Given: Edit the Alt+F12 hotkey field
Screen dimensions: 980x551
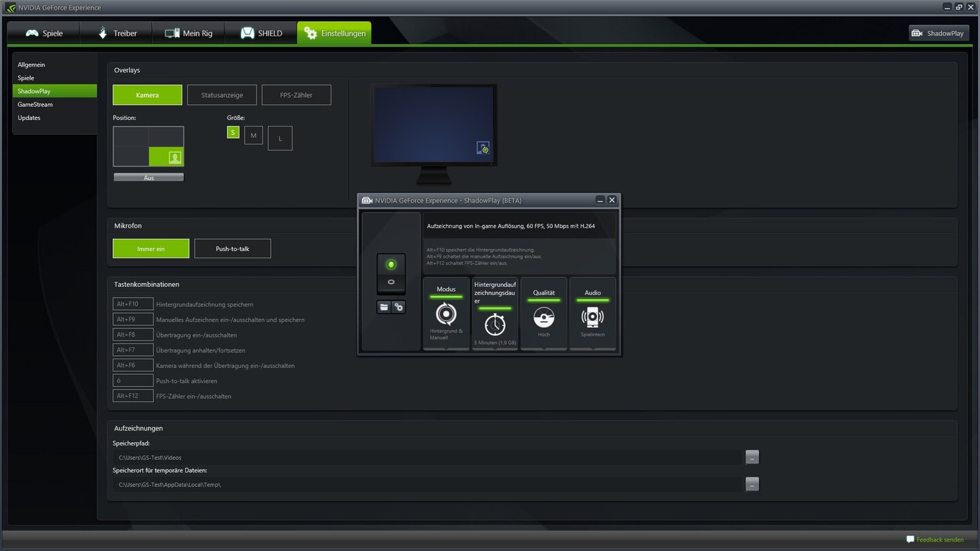Looking at the screenshot, I should pyautogui.click(x=133, y=396).
